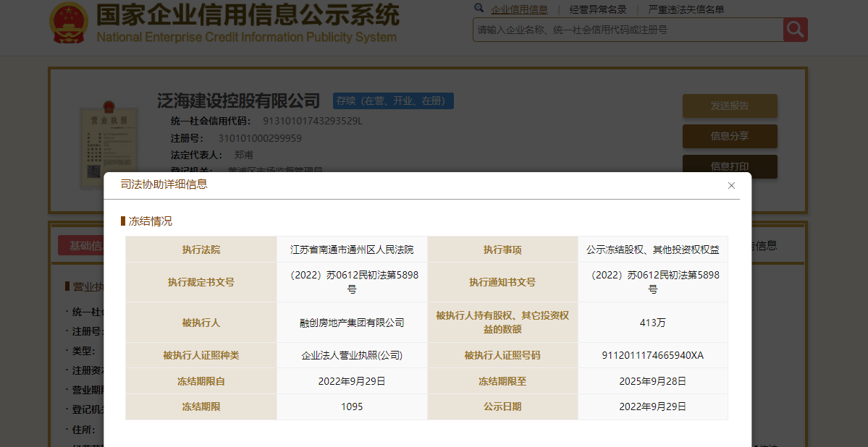Image resolution: width=868 pixels, height=447 pixels.
Task: Click the 冻结期限至 header cell
Action: coord(502,381)
